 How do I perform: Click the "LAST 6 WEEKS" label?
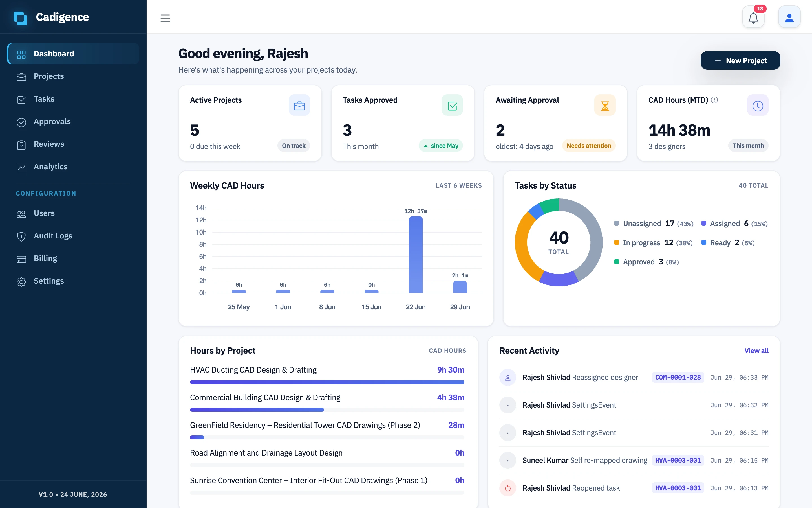458,185
